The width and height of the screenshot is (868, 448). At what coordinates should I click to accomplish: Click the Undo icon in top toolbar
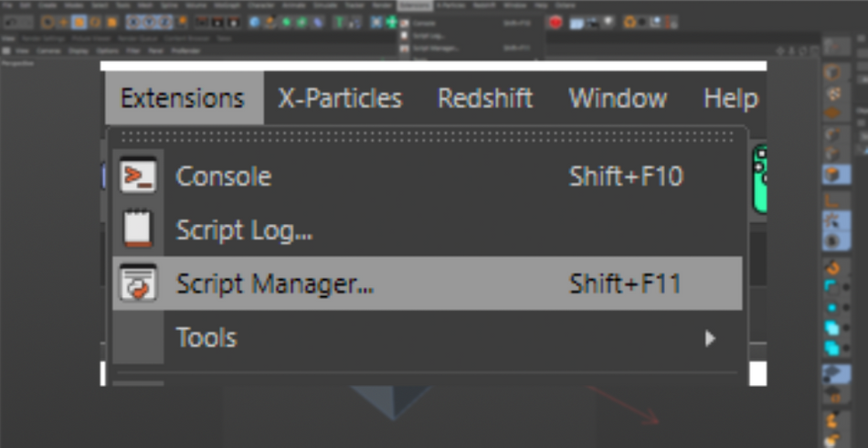[x=12, y=22]
